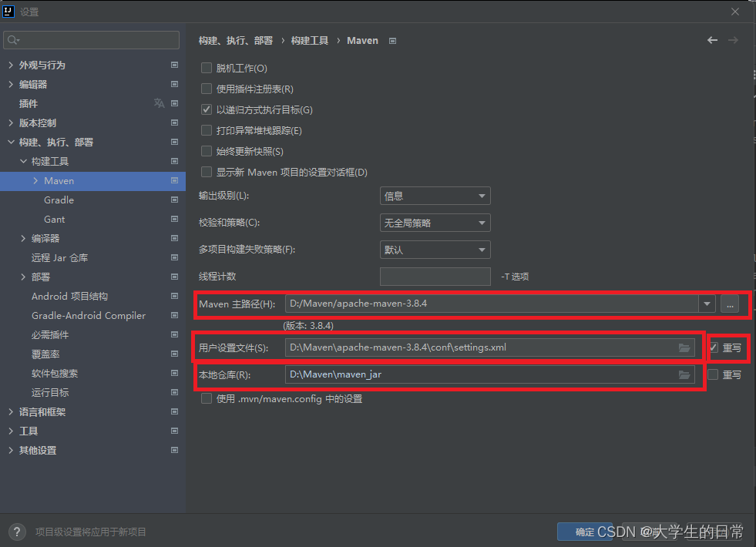
Task: Click the settings search field
Action: pyautogui.click(x=92, y=40)
